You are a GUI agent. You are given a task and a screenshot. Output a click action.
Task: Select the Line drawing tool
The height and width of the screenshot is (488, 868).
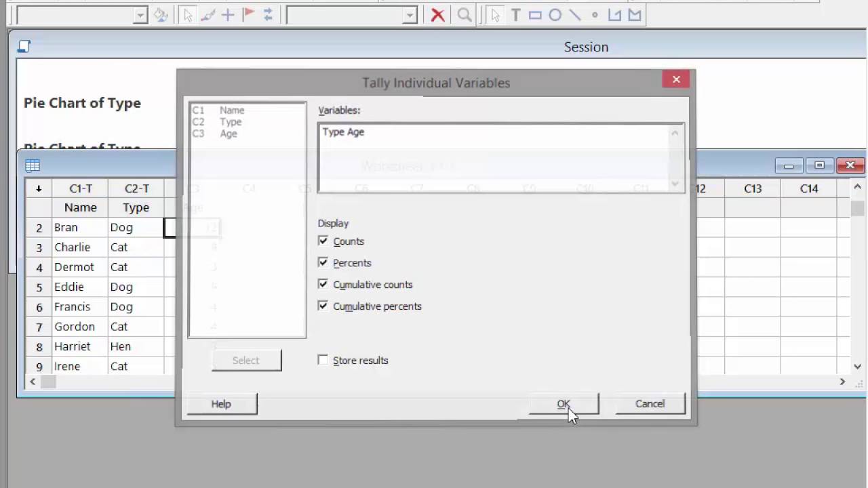pyautogui.click(x=575, y=15)
